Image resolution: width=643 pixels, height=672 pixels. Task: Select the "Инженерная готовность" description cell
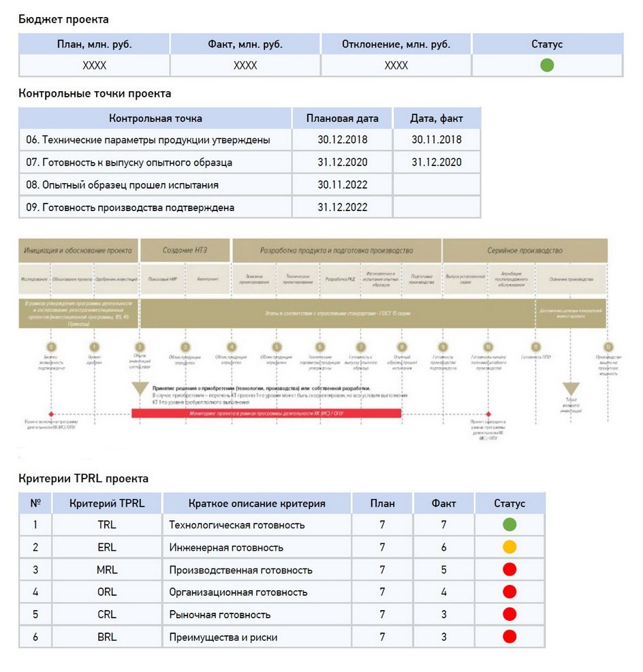(257, 547)
